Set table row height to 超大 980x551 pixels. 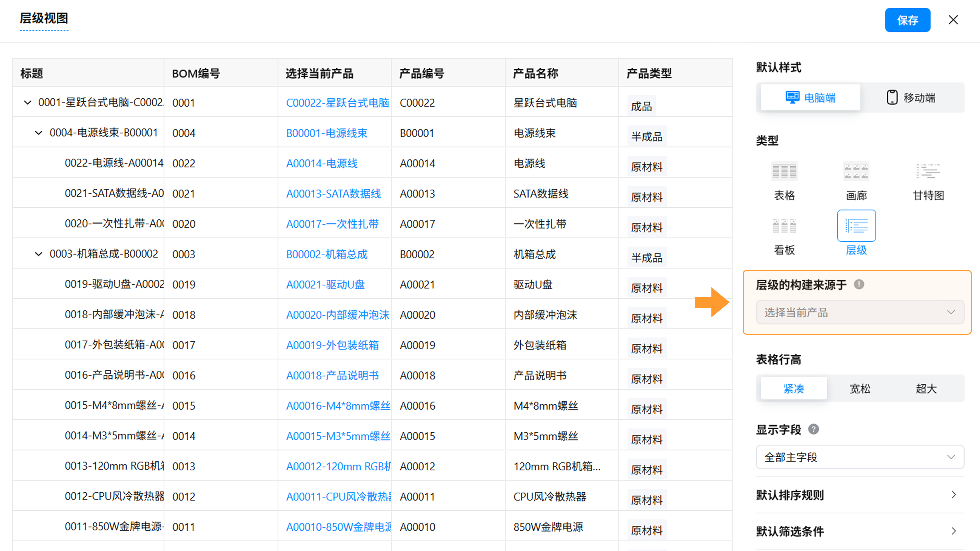(x=926, y=388)
